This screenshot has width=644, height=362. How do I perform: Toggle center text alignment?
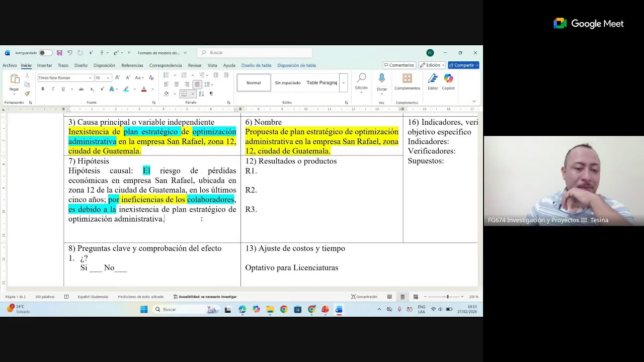tap(176, 84)
